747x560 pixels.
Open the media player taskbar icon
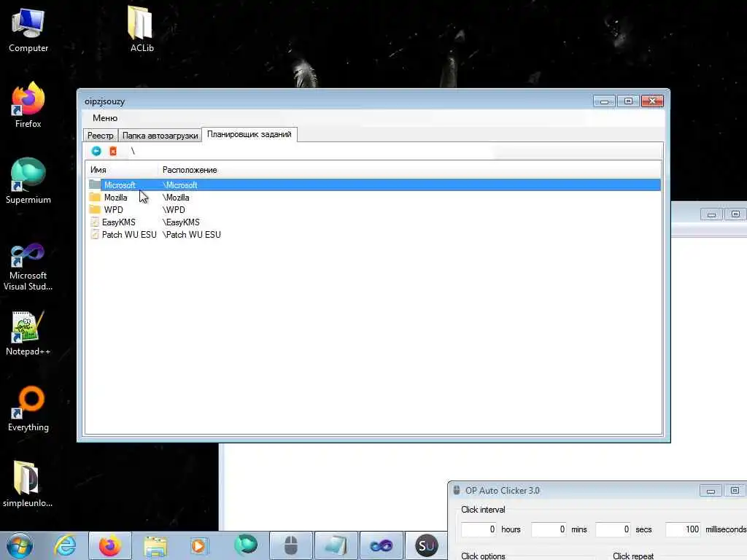pos(199,545)
